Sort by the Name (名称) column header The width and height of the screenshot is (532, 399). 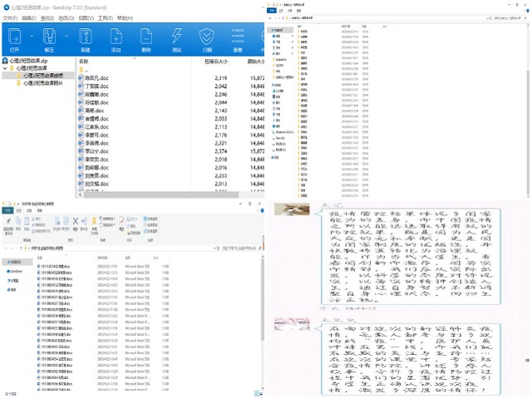[83, 61]
